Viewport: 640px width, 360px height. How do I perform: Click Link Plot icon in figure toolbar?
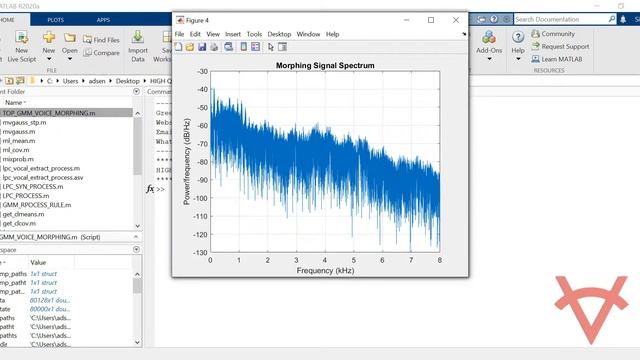pos(229,47)
